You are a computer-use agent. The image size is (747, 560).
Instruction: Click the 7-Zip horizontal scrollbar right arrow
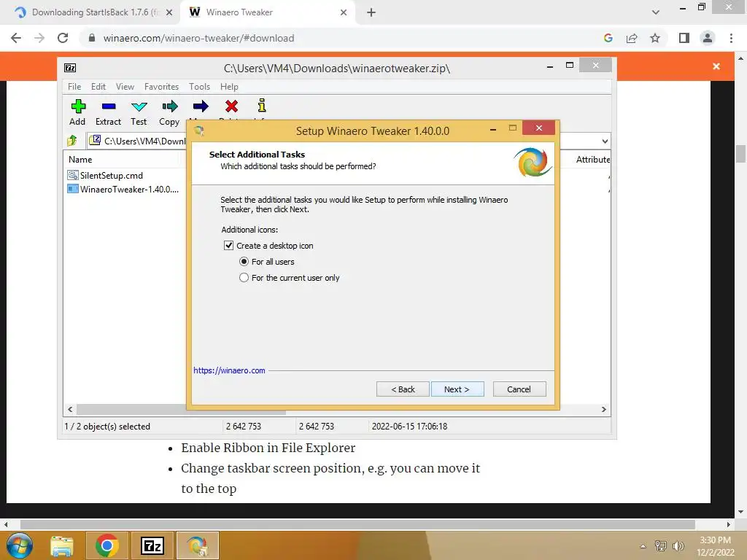[604, 410]
